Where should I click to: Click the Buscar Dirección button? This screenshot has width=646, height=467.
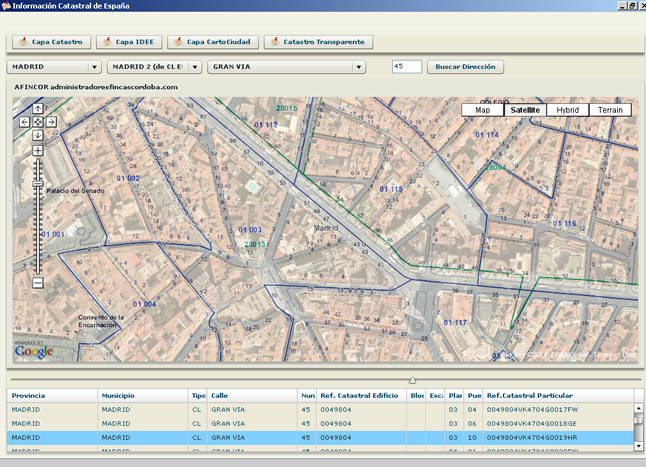click(x=465, y=67)
